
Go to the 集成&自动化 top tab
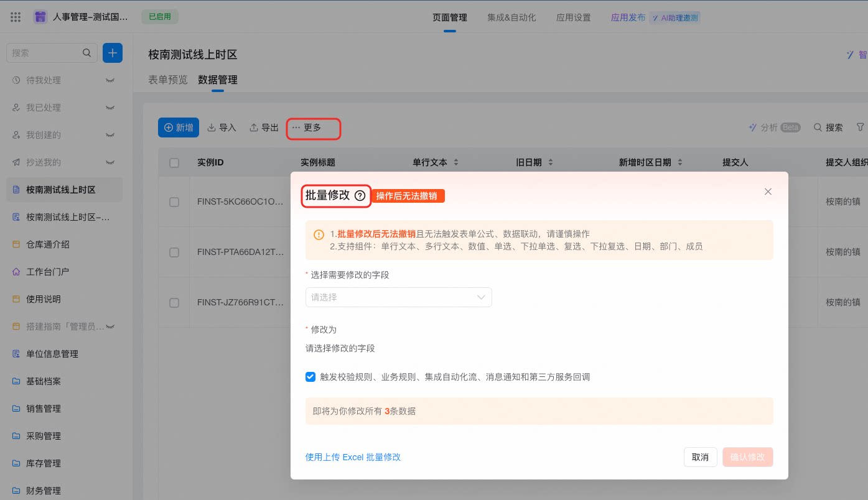point(511,17)
